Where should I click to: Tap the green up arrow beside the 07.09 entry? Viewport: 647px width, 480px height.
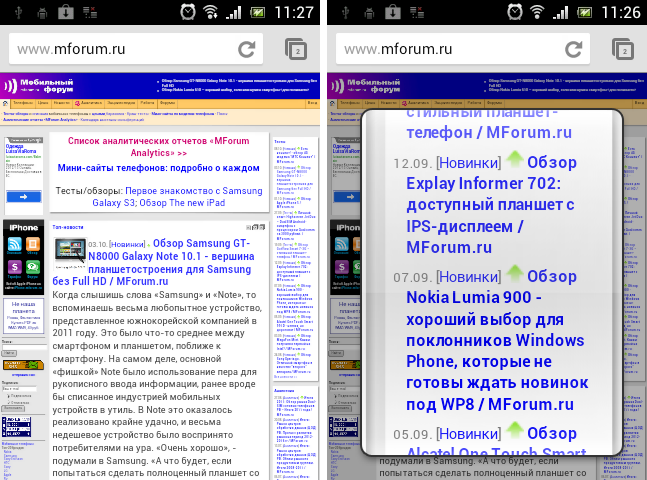click(514, 273)
